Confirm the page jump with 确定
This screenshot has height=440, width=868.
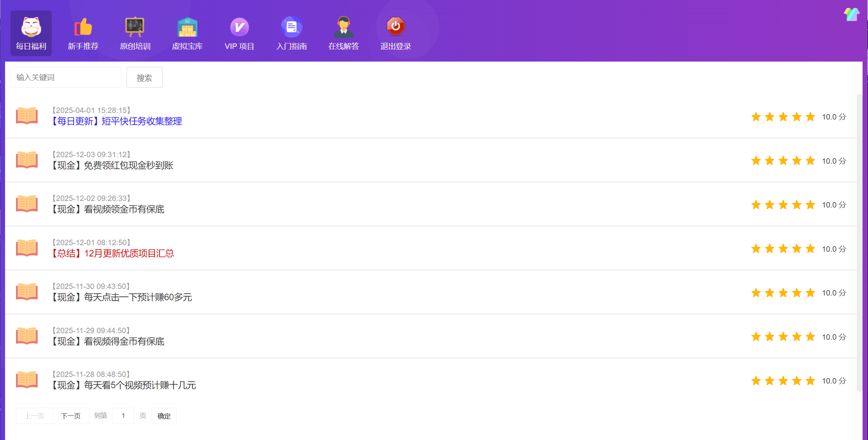pyautogui.click(x=164, y=416)
